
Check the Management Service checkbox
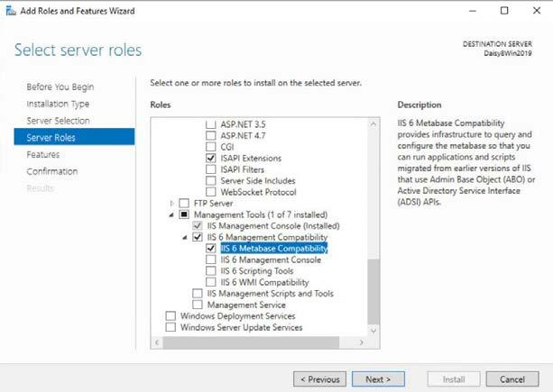[x=198, y=305]
